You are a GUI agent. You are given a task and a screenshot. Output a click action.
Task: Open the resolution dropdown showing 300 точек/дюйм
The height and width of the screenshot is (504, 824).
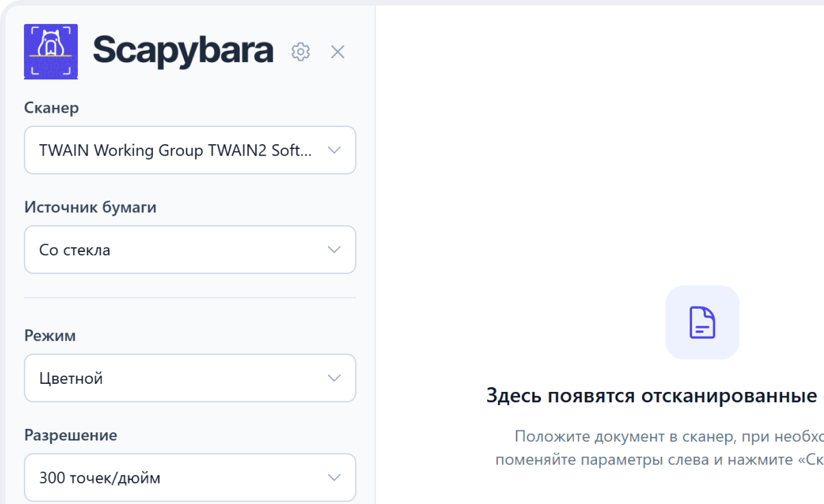tap(190, 477)
